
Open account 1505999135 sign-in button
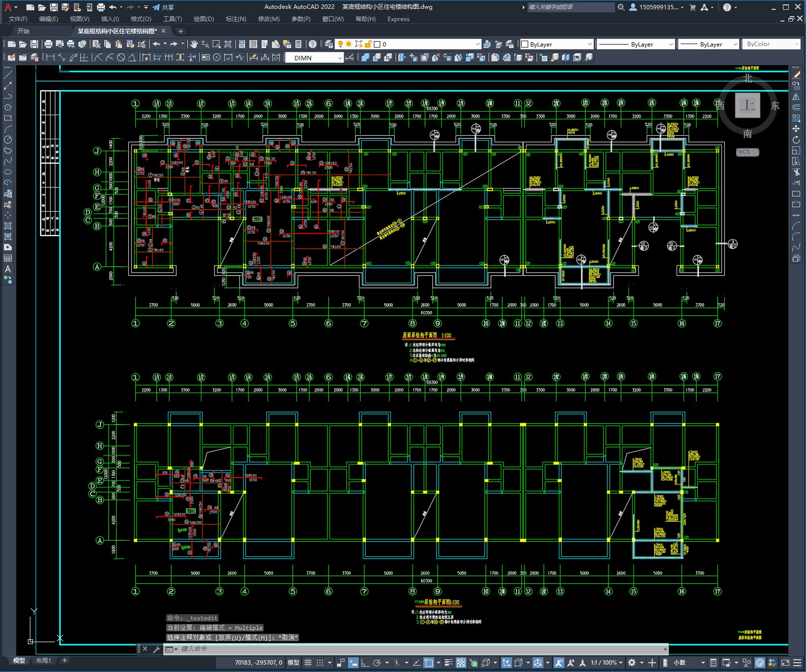(x=657, y=7)
